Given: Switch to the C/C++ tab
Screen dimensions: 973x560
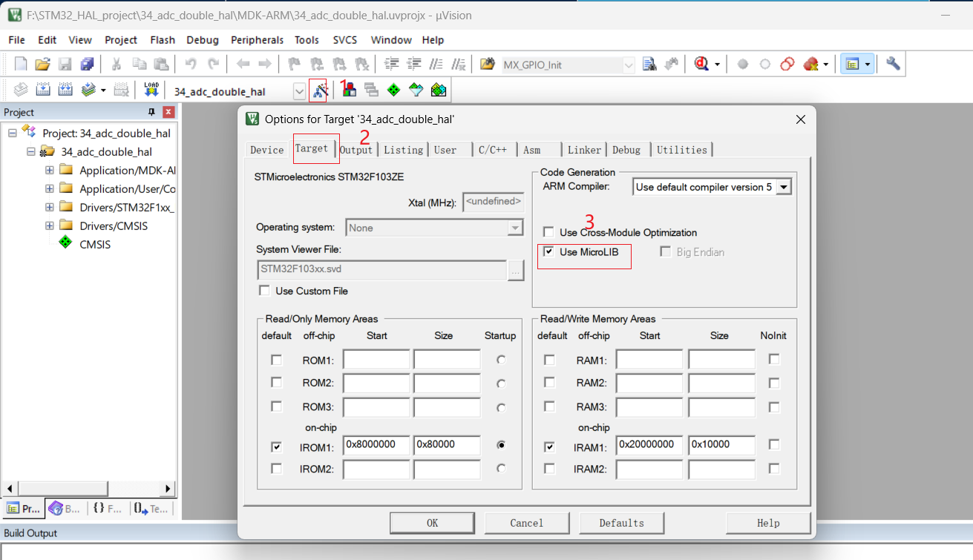Looking at the screenshot, I should point(493,150).
